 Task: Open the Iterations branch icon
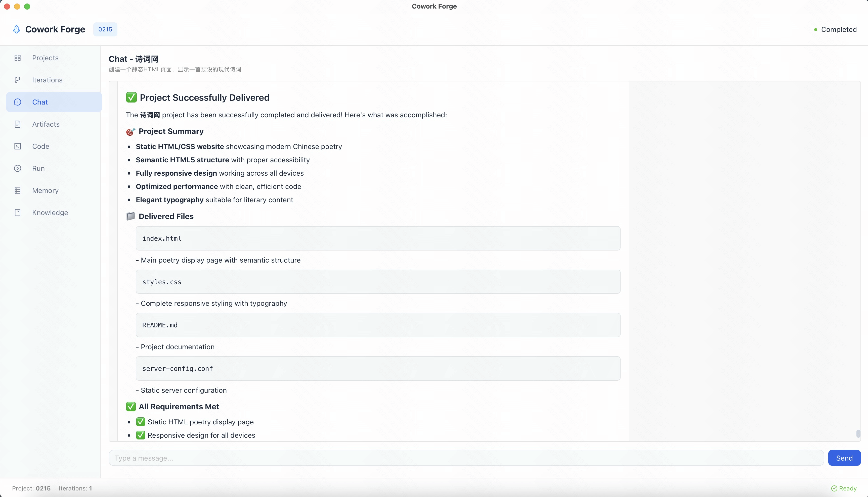[17, 80]
